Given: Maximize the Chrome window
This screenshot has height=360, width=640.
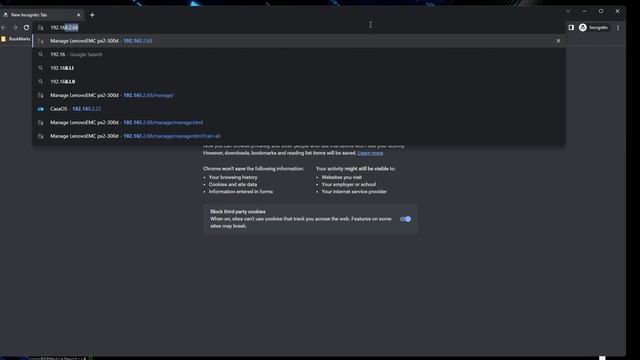Looking at the screenshot, I should pos(601,11).
